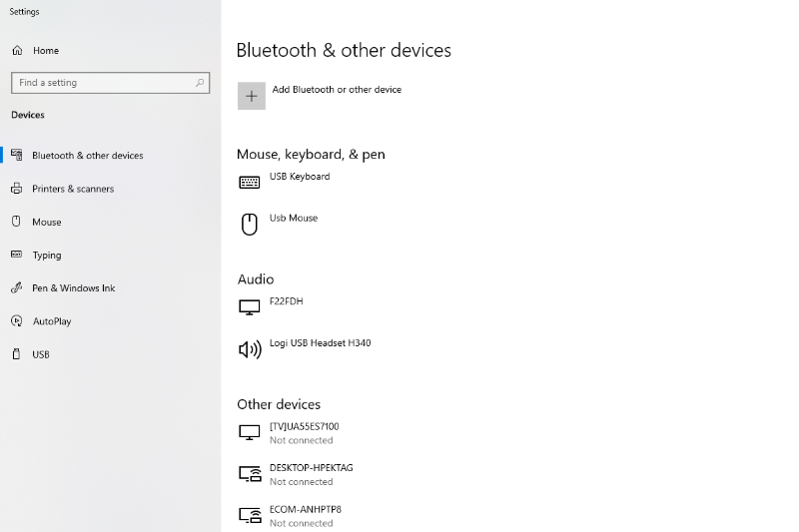Select the ECOM-ANHPTP8 device name
The width and height of the screenshot is (799, 532).
[x=306, y=510]
